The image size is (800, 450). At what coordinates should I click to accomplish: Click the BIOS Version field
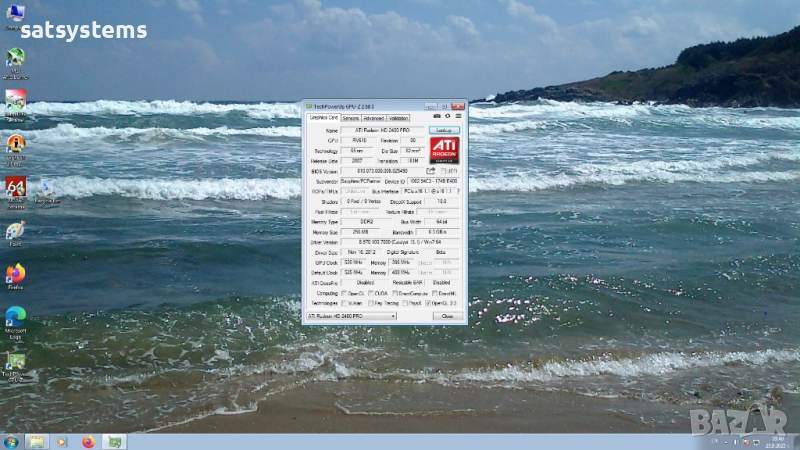point(381,171)
